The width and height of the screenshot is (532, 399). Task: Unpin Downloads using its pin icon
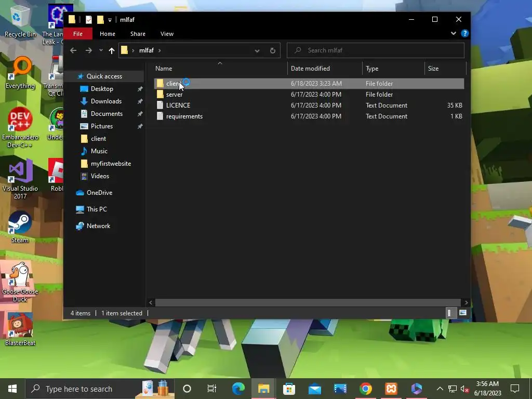140,101
